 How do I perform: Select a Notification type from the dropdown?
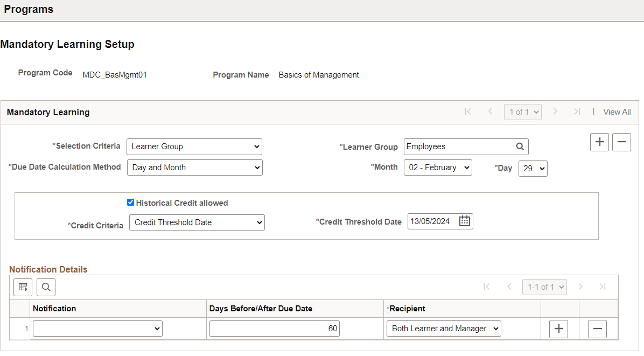coord(97,329)
